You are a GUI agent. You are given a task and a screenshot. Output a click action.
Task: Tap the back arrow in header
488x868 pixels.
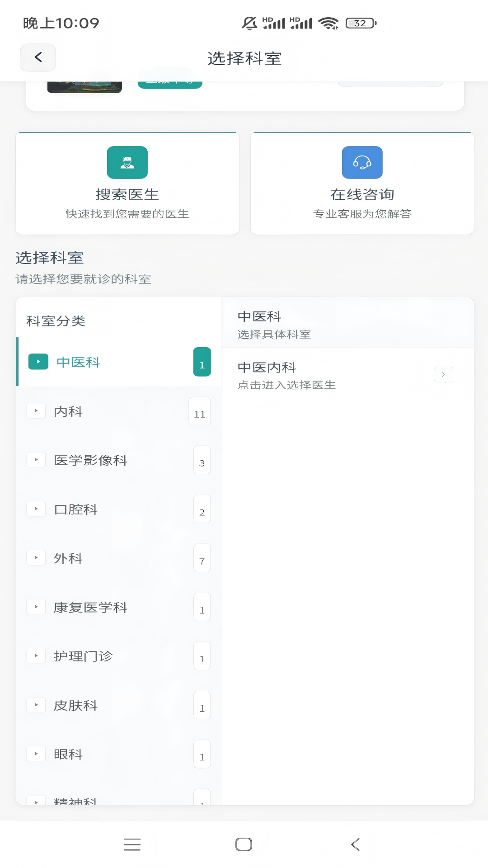[x=38, y=57]
